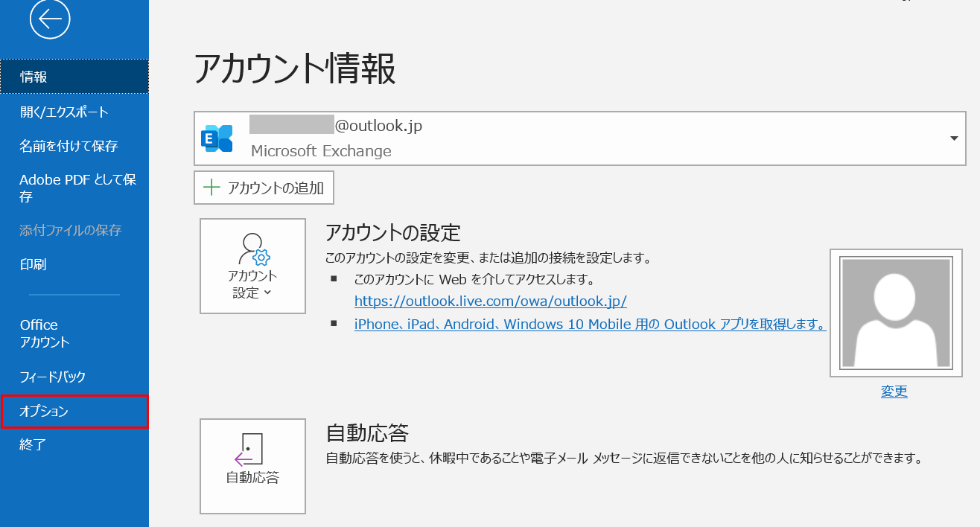
Task: Go to Office アカウント page
Action: pos(45,333)
